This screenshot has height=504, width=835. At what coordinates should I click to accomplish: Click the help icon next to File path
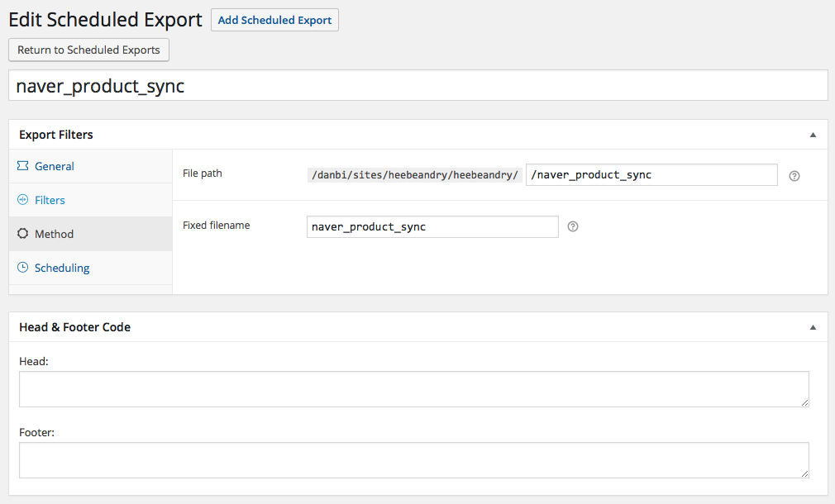pyautogui.click(x=794, y=175)
